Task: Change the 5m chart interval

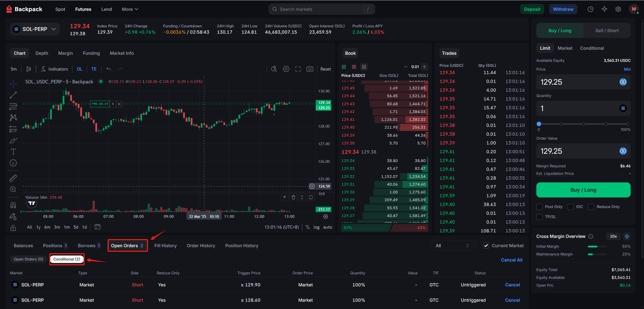Action: [x=14, y=69]
